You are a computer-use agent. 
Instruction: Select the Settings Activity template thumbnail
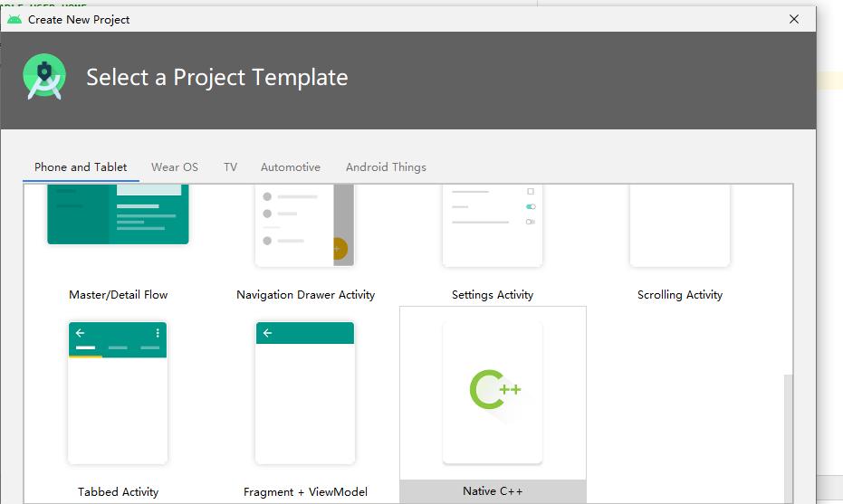[493, 225]
